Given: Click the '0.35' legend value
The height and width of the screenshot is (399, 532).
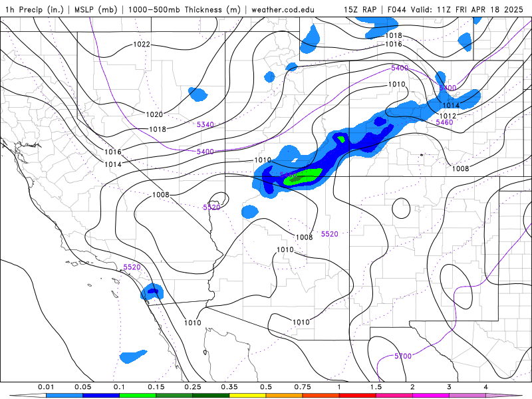Looking at the screenshot, I should (x=229, y=387).
